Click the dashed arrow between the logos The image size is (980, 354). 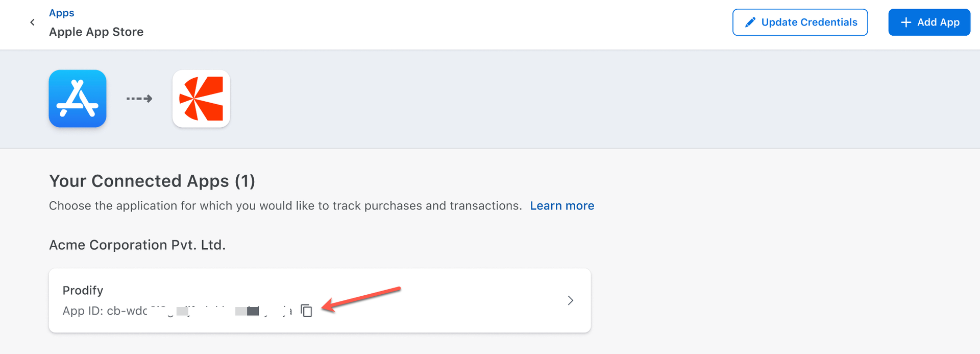(139, 99)
